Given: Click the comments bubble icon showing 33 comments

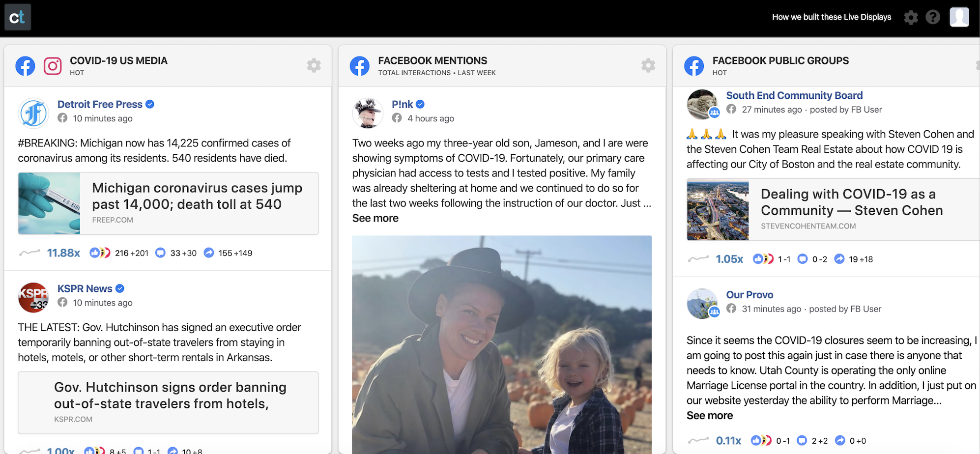Looking at the screenshot, I should click(161, 253).
